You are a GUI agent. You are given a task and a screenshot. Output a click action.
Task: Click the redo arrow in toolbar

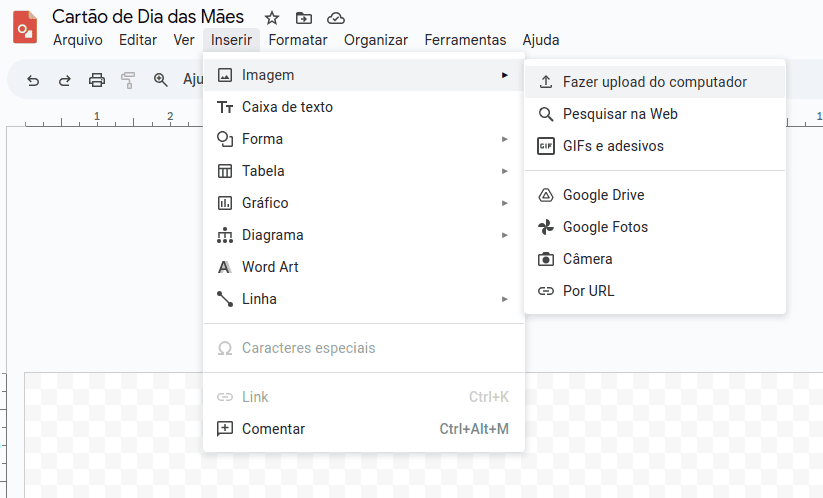(65, 80)
